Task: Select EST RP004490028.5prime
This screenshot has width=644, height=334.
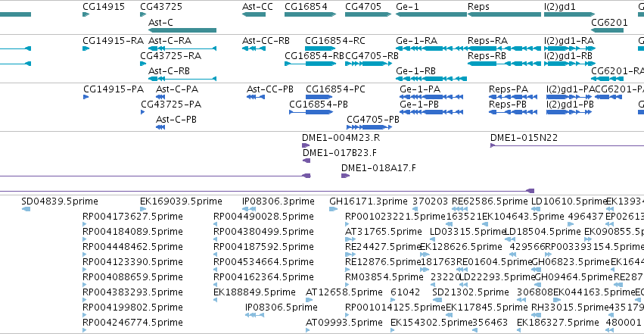Action: coord(263,217)
